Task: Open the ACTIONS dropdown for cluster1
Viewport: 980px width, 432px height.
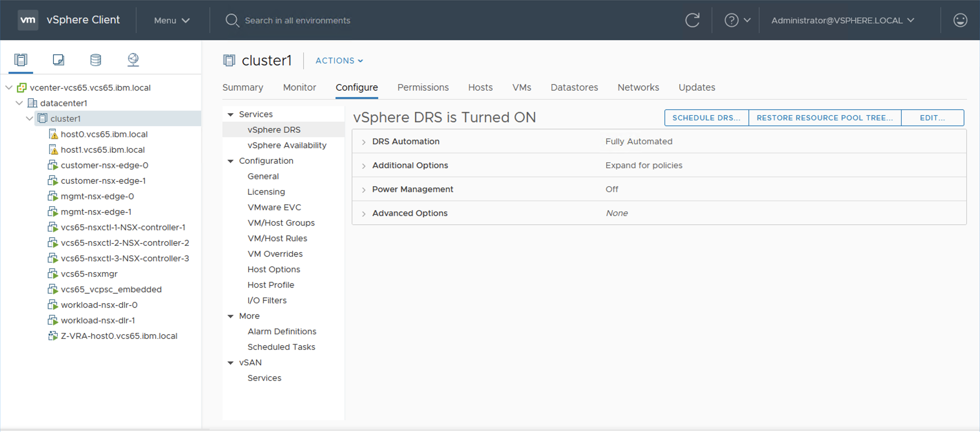Action: point(339,60)
